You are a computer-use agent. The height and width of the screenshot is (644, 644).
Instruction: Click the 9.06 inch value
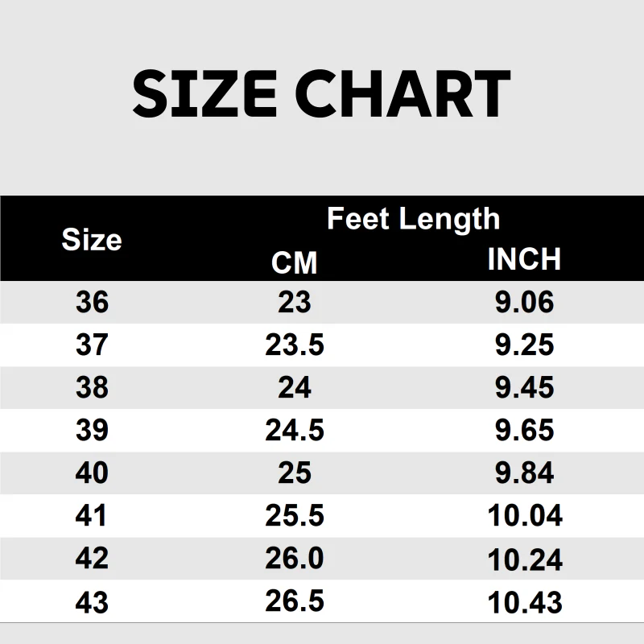pyautogui.click(x=525, y=302)
